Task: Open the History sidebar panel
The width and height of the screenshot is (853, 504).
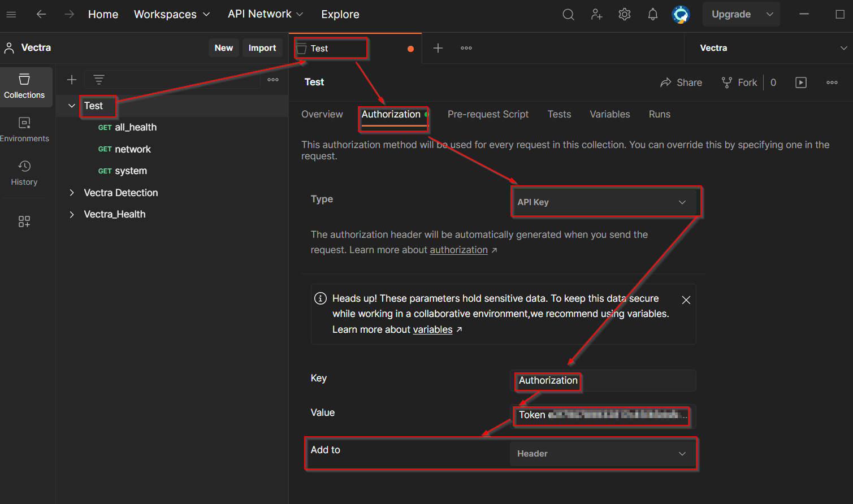Action: (24, 172)
